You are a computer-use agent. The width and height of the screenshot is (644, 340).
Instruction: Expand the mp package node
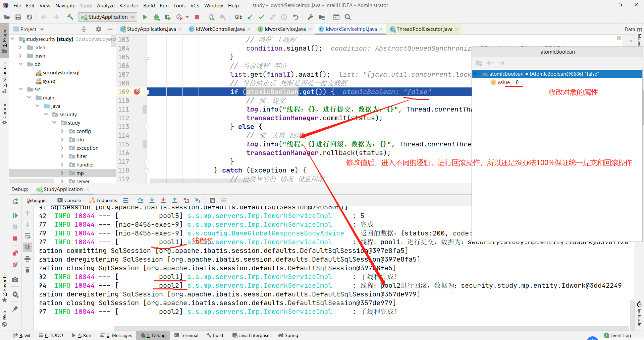point(62,173)
